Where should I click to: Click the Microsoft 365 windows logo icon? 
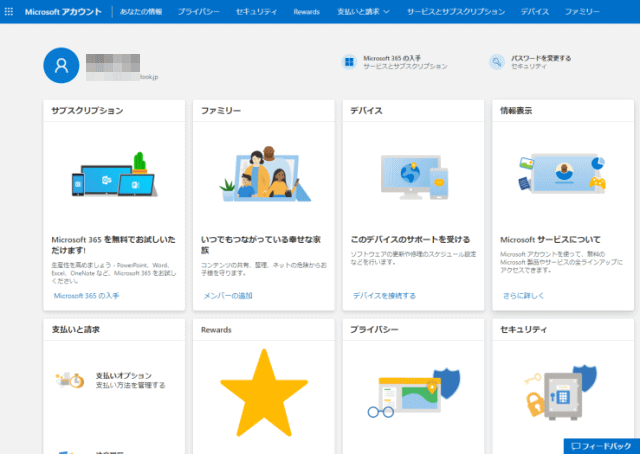coord(349,62)
